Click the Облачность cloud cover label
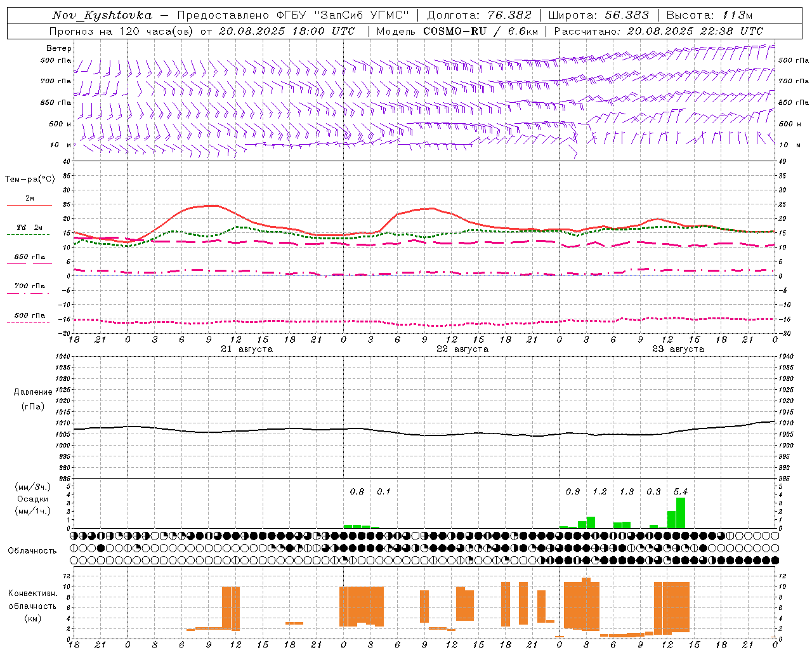 pyautogui.click(x=32, y=550)
